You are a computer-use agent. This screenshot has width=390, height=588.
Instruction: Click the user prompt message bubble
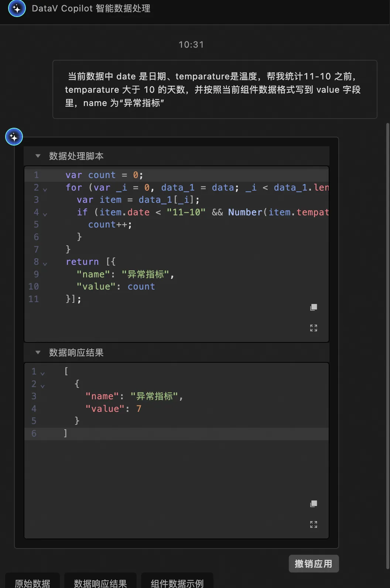point(215,89)
